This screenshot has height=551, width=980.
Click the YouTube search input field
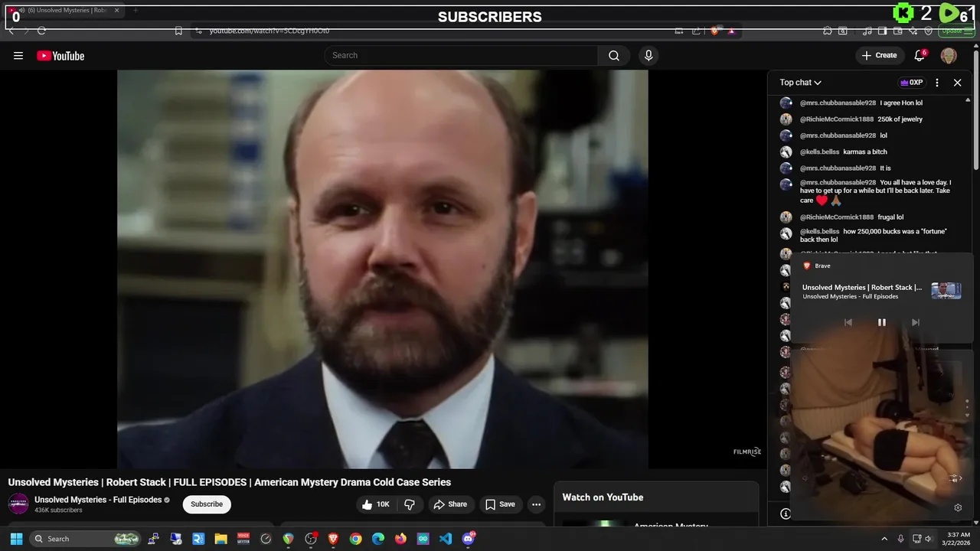pos(461,55)
